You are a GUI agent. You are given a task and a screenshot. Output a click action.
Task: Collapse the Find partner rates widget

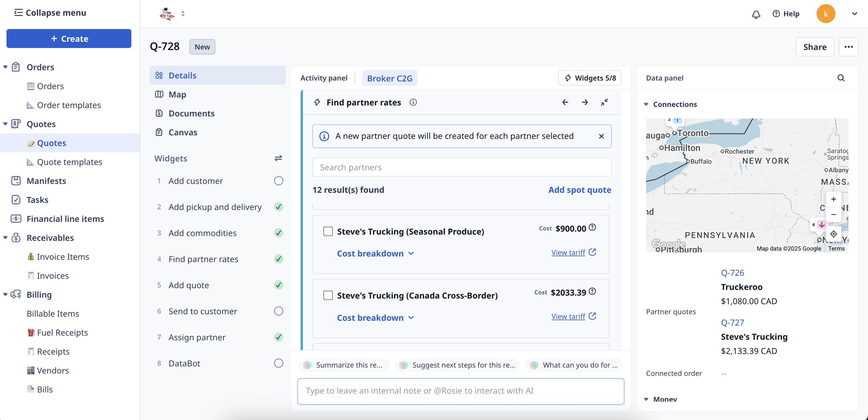coord(604,102)
